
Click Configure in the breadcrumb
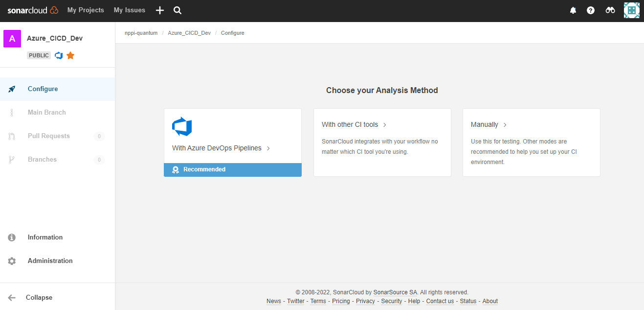233,33
